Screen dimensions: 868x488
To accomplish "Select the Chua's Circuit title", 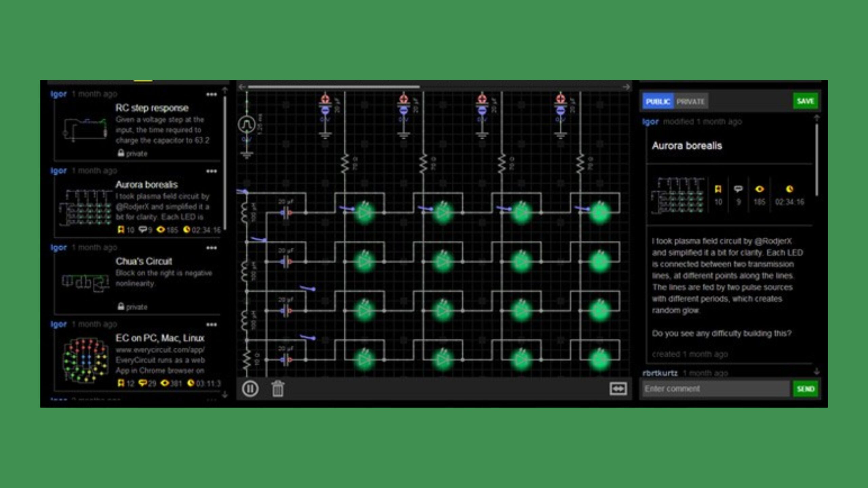I will [x=144, y=261].
